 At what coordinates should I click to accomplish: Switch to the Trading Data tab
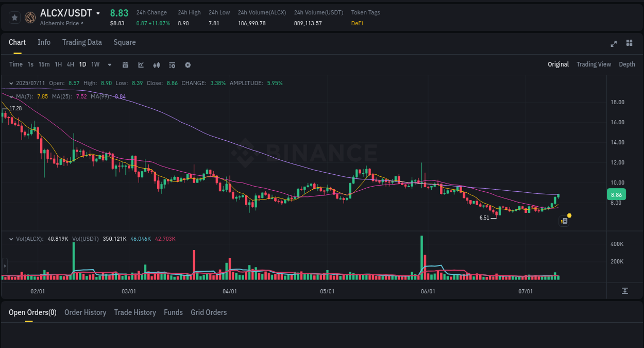pos(82,42)
